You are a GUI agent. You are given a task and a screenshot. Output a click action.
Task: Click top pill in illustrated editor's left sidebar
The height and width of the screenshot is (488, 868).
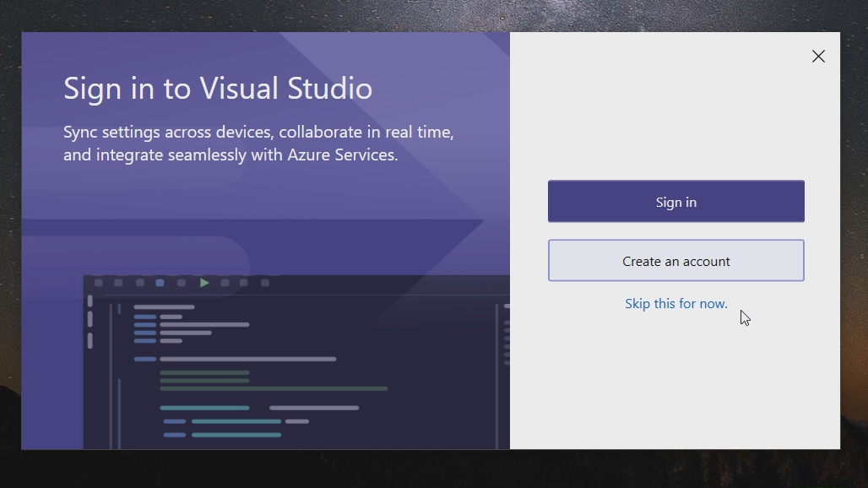coord(90,300)
